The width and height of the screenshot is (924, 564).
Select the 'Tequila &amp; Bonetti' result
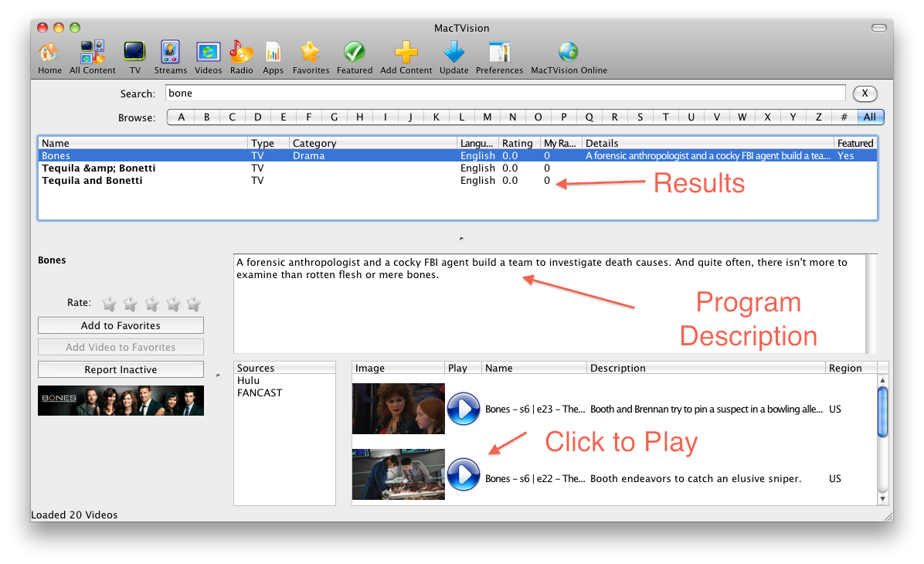click(x=458, y=168)
